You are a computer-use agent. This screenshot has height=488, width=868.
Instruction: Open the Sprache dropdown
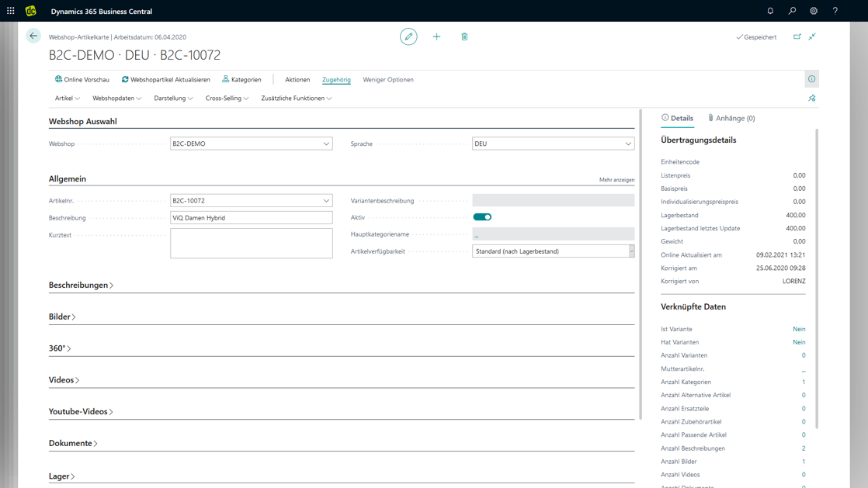coord(628,144)
